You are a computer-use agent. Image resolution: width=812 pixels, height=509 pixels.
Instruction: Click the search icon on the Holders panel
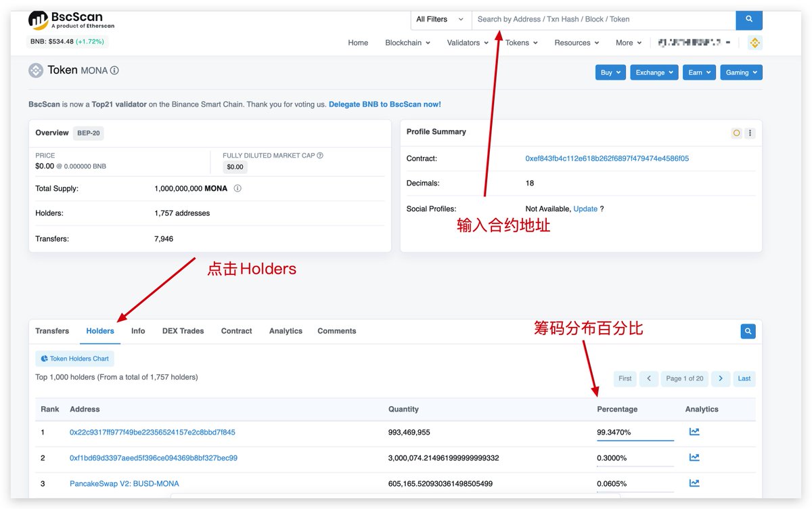point(748,331)
